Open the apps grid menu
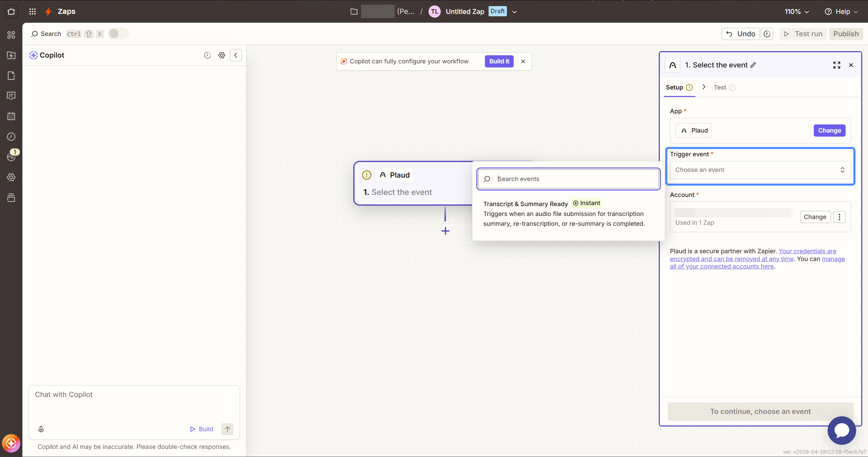Screen dimensions: 868x457 pos(33,12)
